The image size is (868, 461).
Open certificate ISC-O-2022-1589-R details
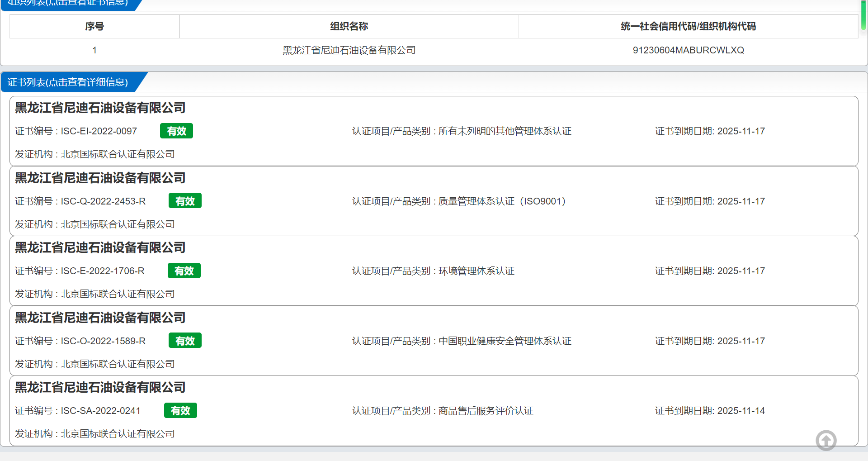pyautogui.click(x=434, y=341)
